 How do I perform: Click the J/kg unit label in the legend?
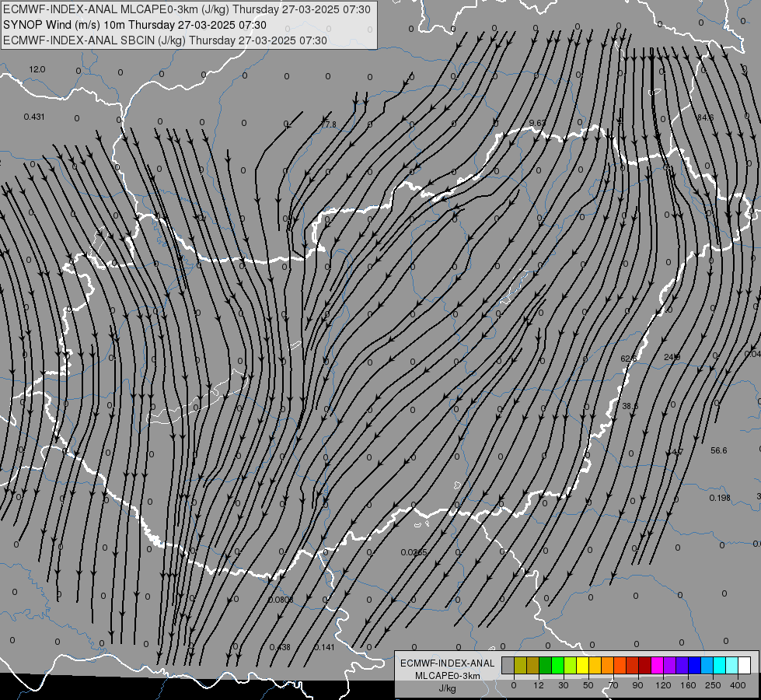point(447,688)
